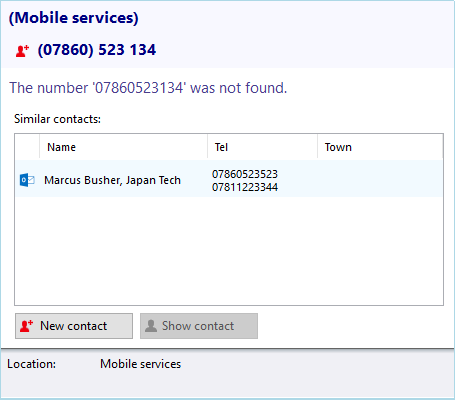This screenshot has height=400, width=455.
Task: Click the Location label in the footer
Action: coord(32,364)
